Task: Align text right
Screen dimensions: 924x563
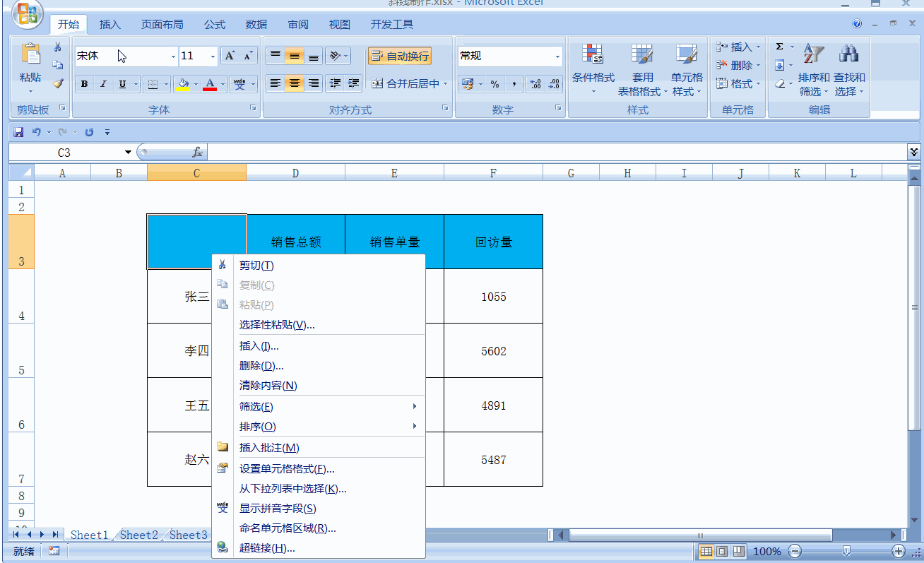Action: (x=314, y=83)
